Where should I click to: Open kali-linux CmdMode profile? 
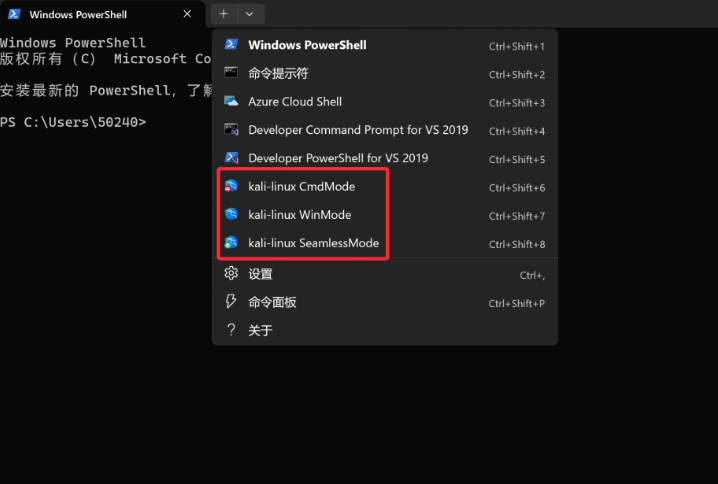click(x=385, y=187)
